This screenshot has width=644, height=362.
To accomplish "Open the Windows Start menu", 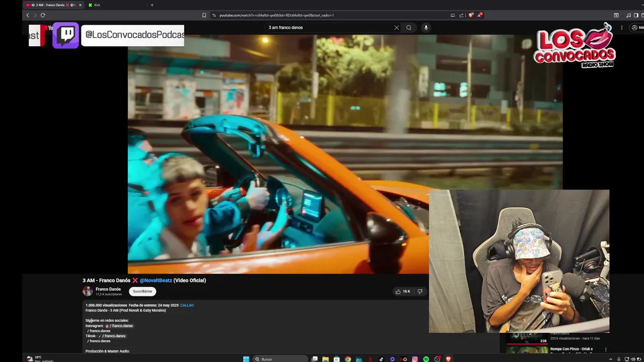I will [x=246, y=359].
